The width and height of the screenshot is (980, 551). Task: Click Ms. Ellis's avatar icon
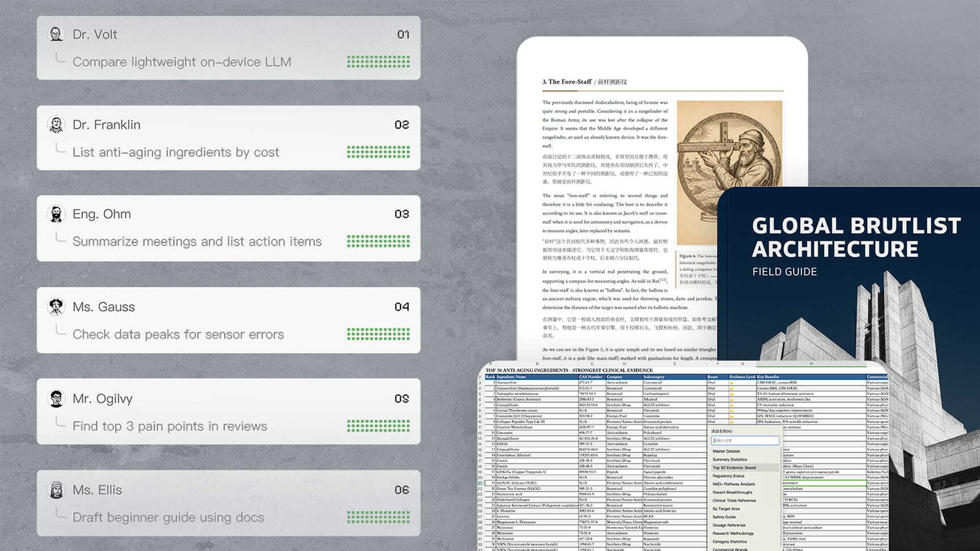[x=56, y=490]
